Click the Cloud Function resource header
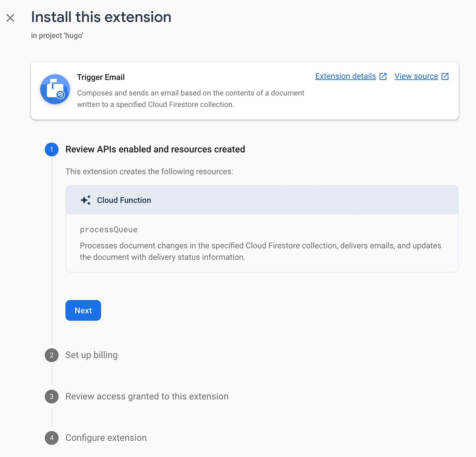The height and width of the screenshot is (457, 476). tap(262, 200)
